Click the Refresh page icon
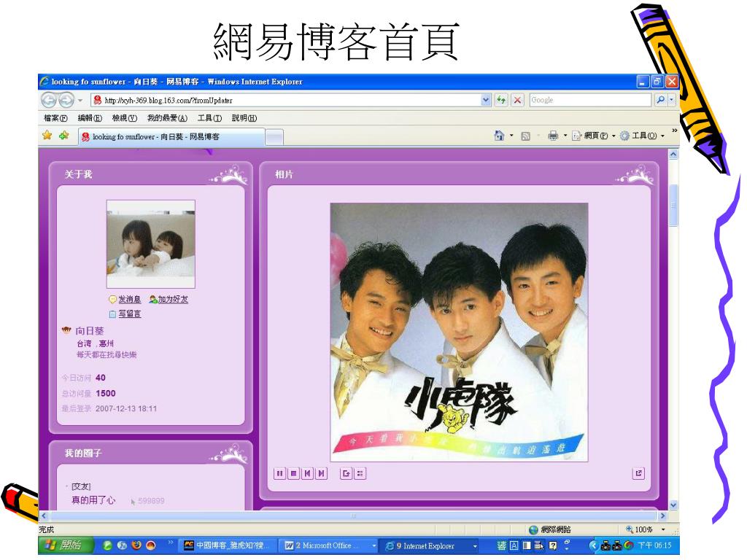The width and height of the screenshot is (747, 560). click(500, 100)
